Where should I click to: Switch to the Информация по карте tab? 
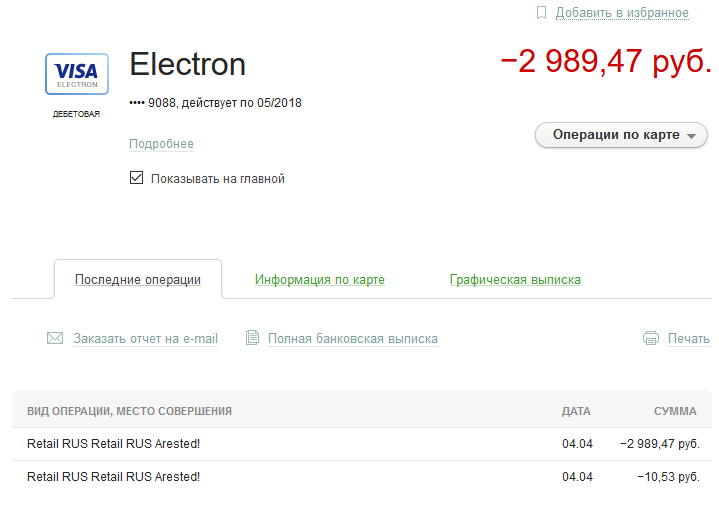pyautogui.click(x=320, y=280)
